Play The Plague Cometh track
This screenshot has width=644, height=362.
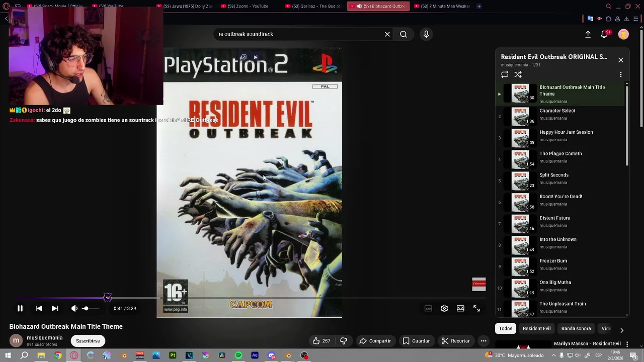[x=560, y=159]
